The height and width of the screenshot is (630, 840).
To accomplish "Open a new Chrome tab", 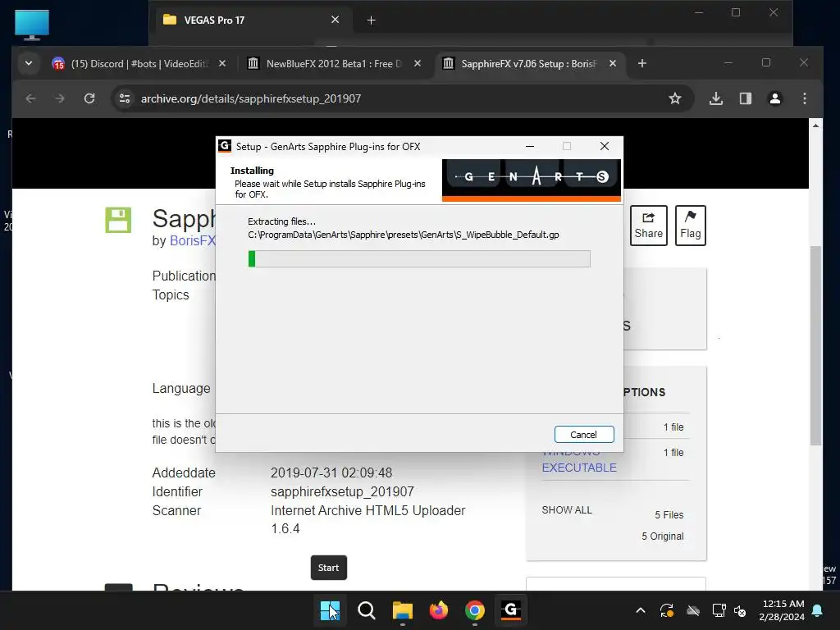I will (641, 64).
